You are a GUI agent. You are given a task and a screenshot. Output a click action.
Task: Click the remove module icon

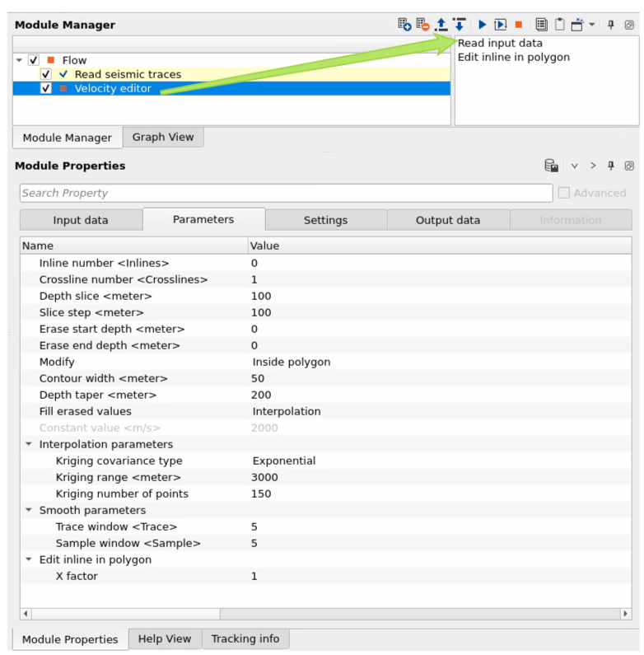422,25
